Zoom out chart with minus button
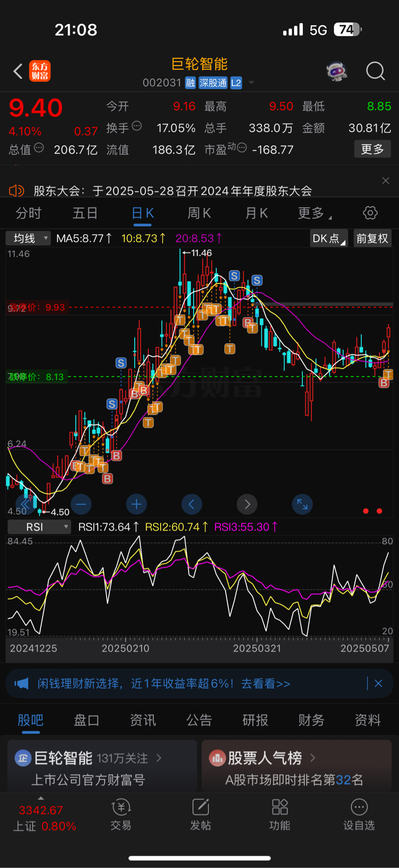Screen dimensions: 399x868 click(x=81, y=504)
